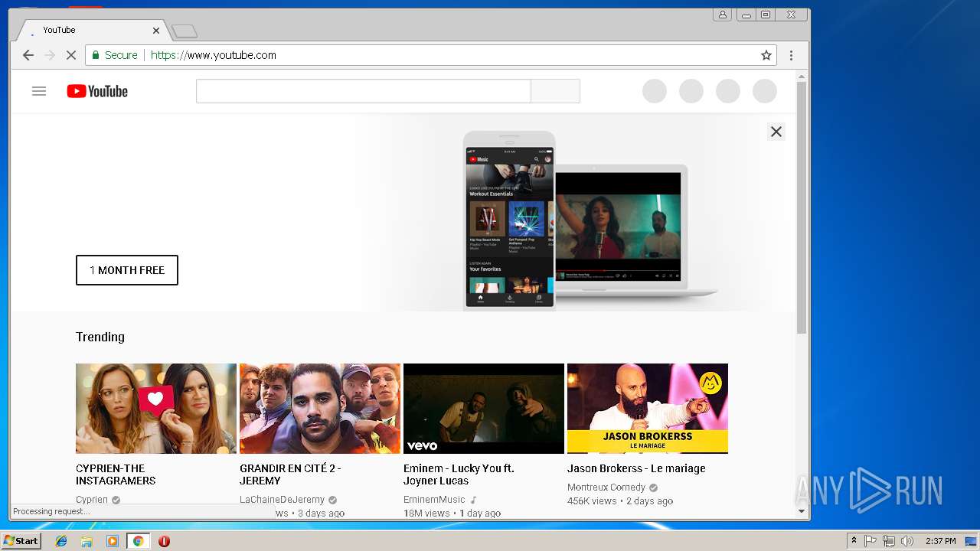
Task: Open the CYPRIEN-THE INSTAGRAMERS thumbnail
Action: [x=156, y=409]
